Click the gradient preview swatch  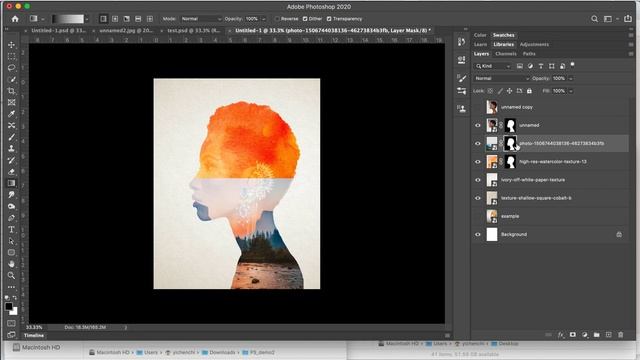(68, 19)
